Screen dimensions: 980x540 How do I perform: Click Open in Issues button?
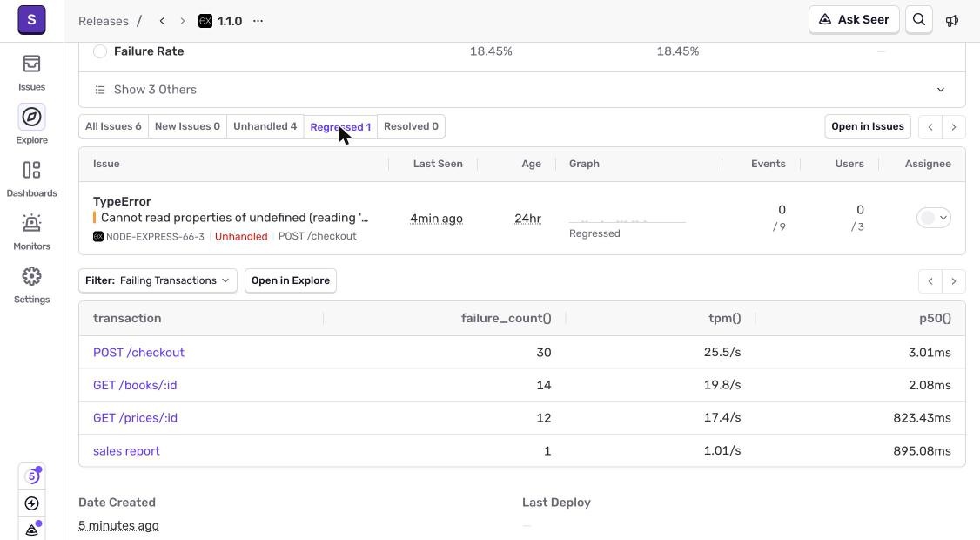[x=868, y=126]
